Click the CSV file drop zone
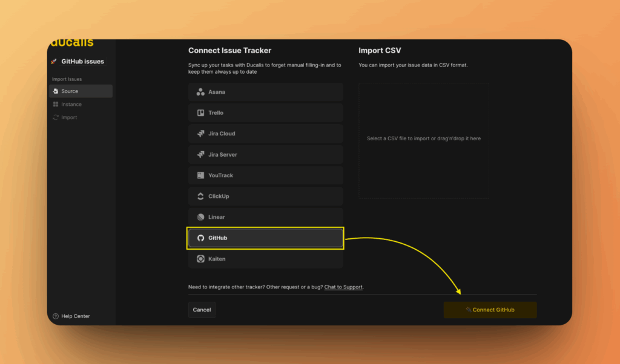620x364 pixels. tap(423, 139)
